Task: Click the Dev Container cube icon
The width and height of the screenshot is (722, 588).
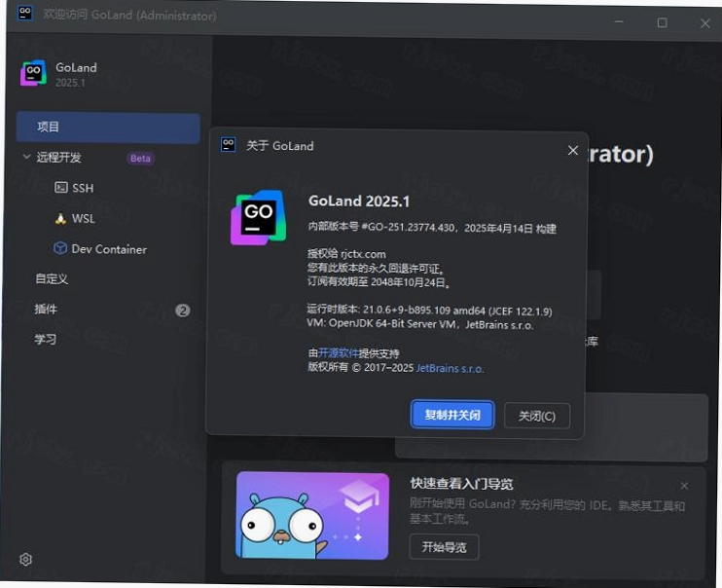Action: [60, 248]
